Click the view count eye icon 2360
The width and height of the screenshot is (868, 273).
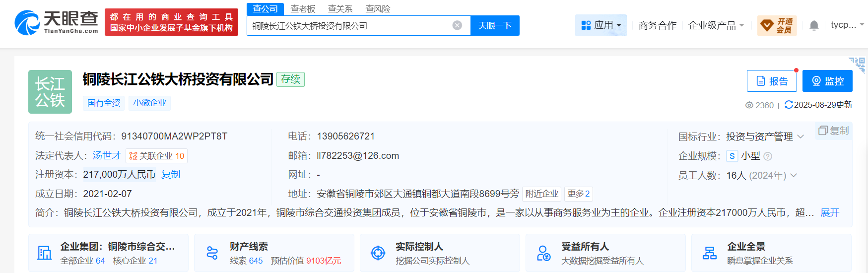tap(749, 105)
